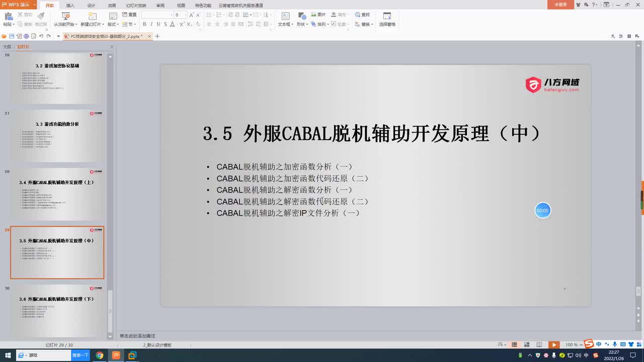Screen dimensions: 644x362
Task: Toggle superscript formatting
Action: (x=182, y=24)
